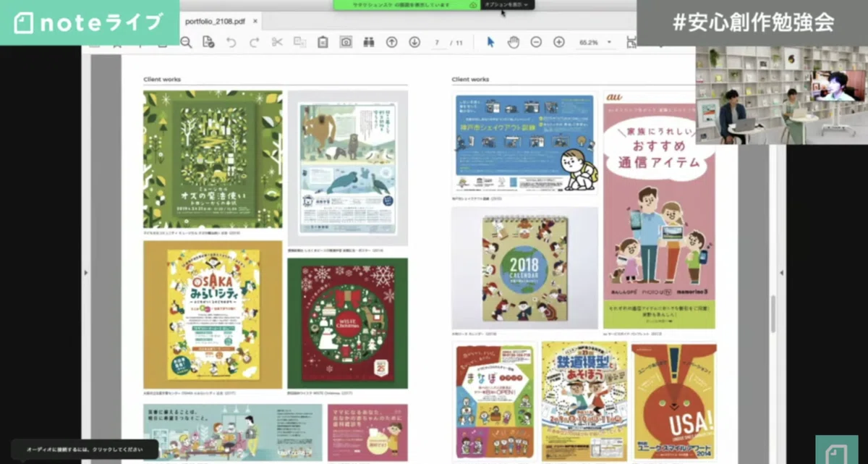This screenshot has height=464, width=868.
Task: Click the zoo animals poster image
Action: point(348,168)
